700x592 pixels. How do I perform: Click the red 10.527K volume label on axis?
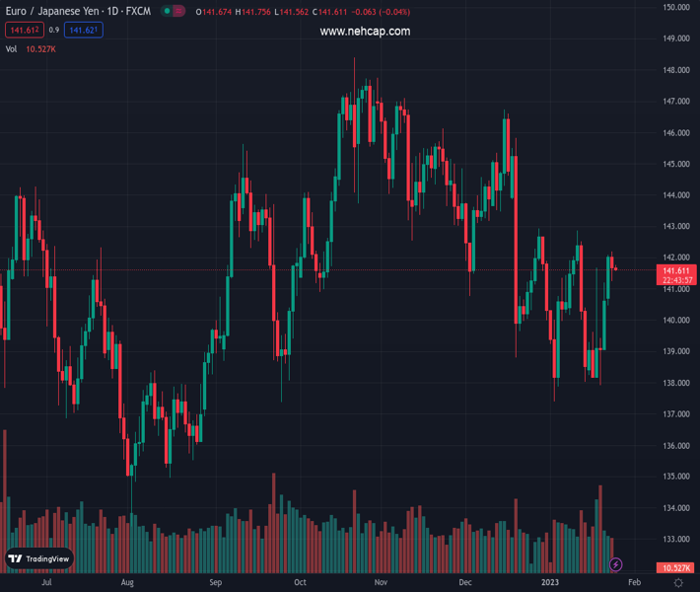[x=675, y=568]
